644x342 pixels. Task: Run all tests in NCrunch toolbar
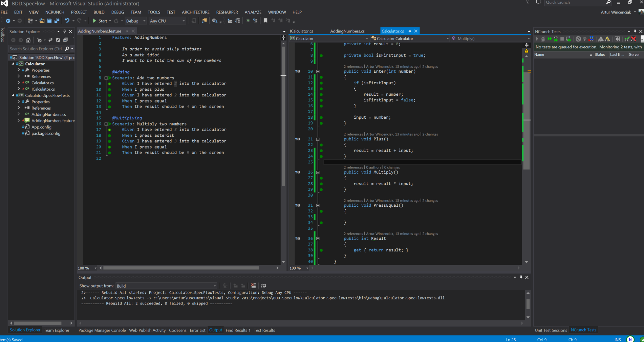point(550,39)
